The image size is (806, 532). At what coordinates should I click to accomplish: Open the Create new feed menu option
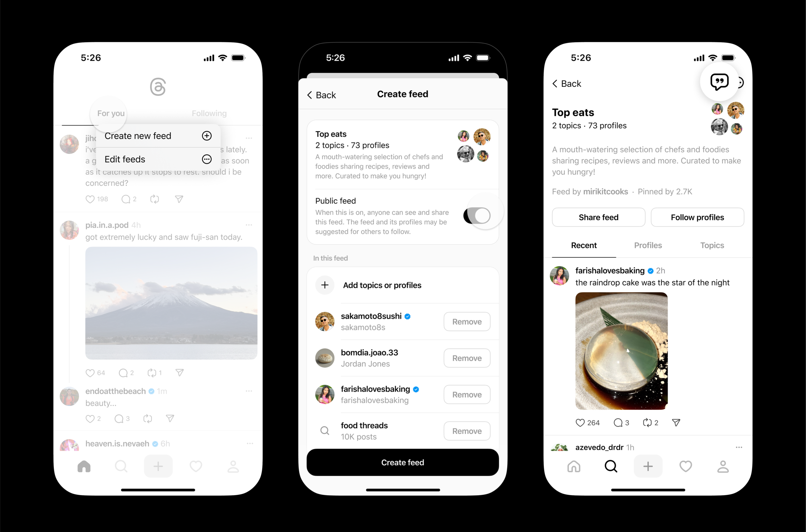pos(157,136)
